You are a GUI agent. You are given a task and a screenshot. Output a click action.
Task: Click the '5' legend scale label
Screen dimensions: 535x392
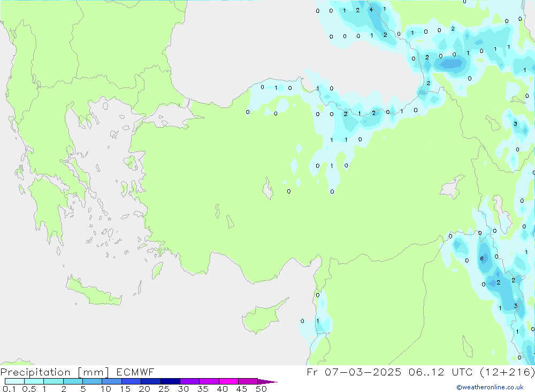(83, 389)
